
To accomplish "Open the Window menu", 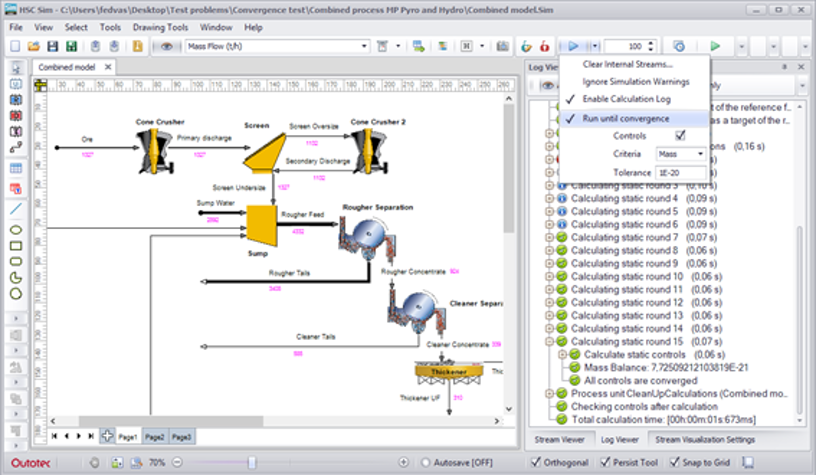I will 216,28.
